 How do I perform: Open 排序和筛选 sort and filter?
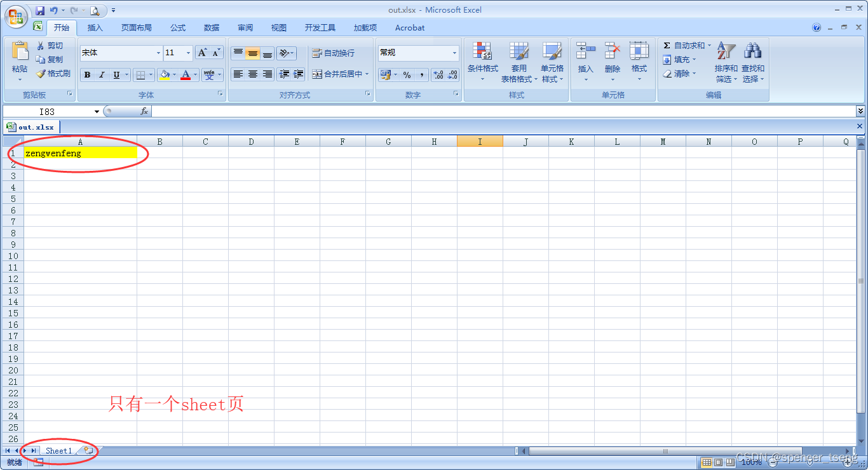726,62
